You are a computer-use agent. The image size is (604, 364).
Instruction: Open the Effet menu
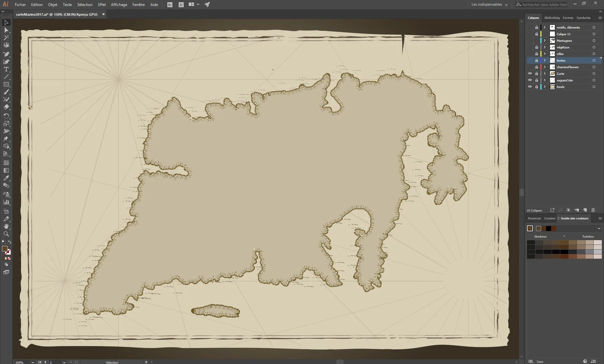point(101,4)
